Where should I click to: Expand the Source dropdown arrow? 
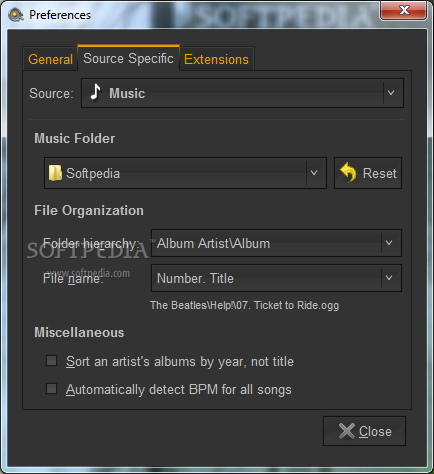click(x=391, y=93)
